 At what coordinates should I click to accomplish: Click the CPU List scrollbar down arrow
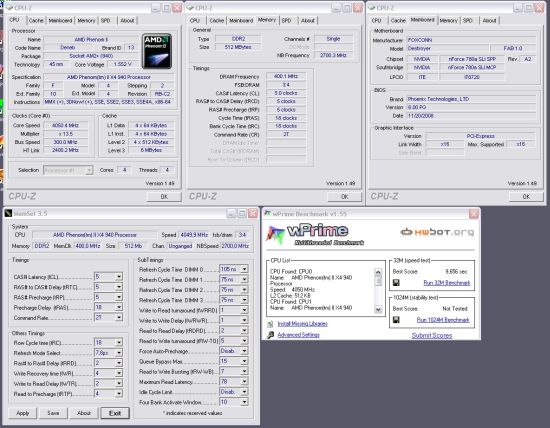pyautogui.click(x=378, y=309)
